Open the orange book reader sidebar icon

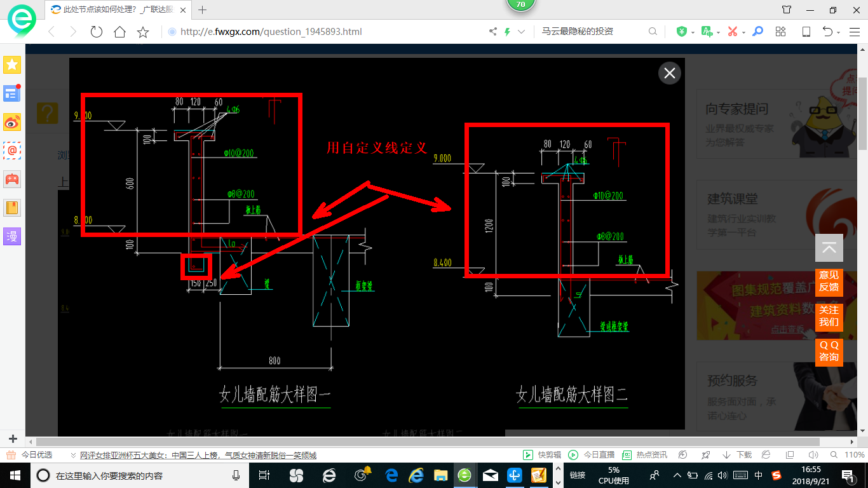(x=12, y=208)
